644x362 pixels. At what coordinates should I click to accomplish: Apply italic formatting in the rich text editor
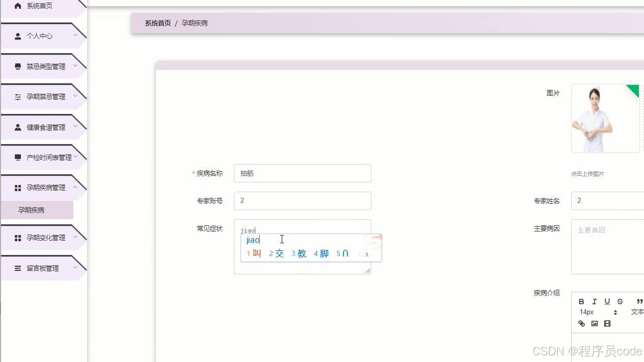click(594, 301)
